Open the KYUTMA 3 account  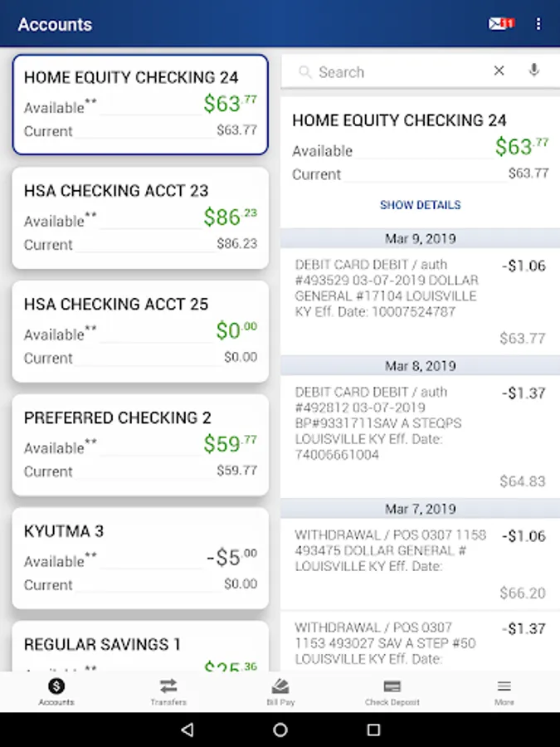[140, 557]
